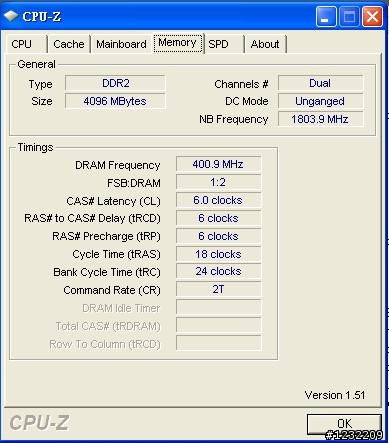This screenshot has height=443, width=389.
Task: Close the CPU-Z window
Action: click(372, 16)
